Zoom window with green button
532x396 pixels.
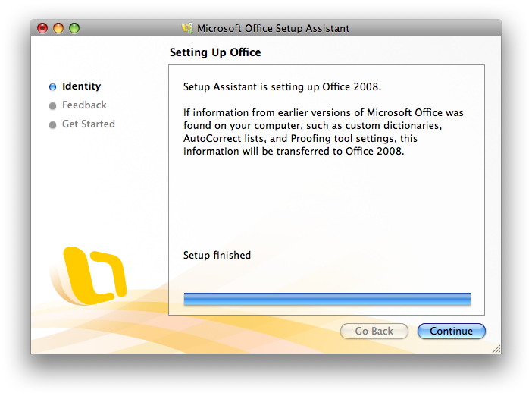coord(74,28)
